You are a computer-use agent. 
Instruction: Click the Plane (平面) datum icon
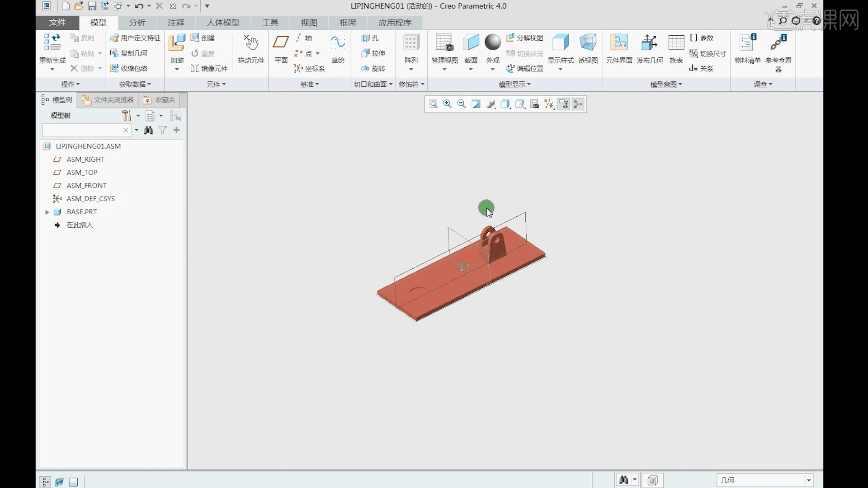281,42
